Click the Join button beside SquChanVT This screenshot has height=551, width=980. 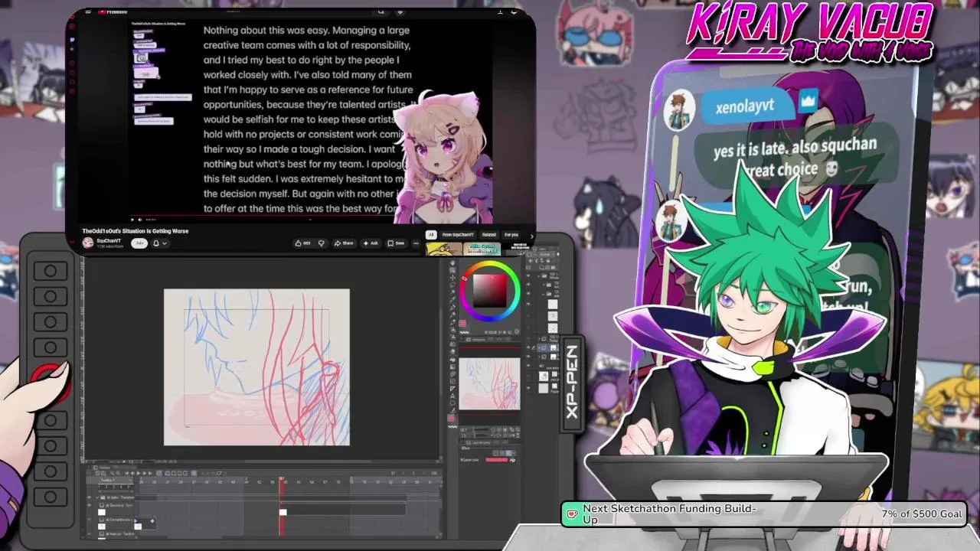pos(139,243)
